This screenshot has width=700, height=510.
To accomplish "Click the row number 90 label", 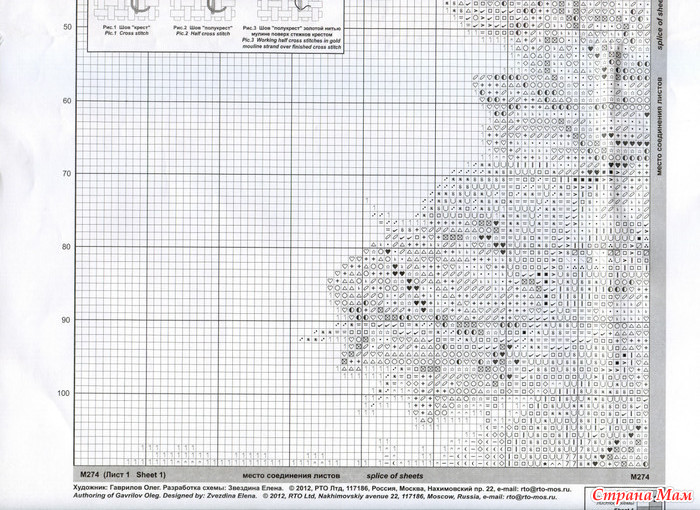I will (67, 320).
